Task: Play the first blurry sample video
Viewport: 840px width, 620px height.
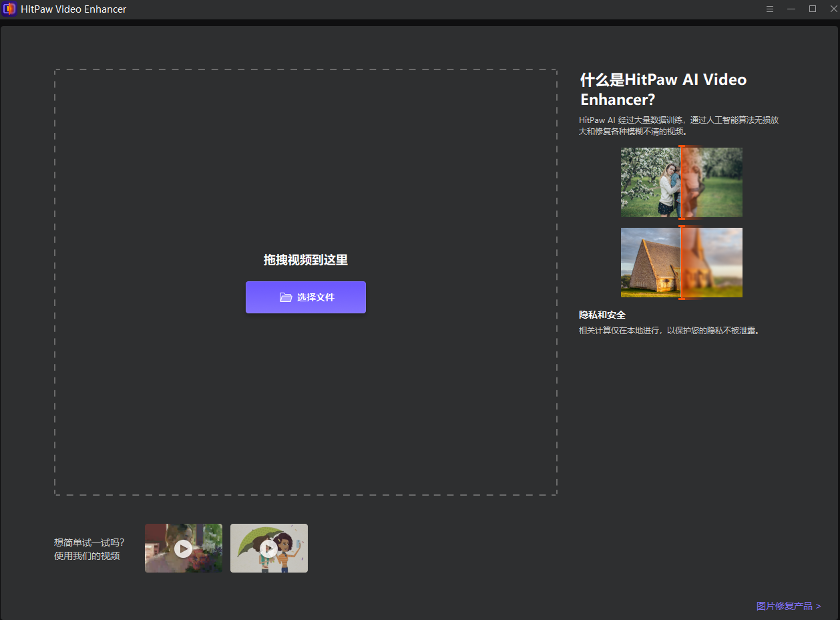Action: tap(183, 549)
